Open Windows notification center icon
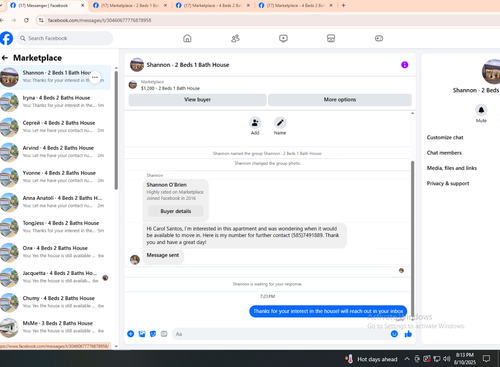 point(486,359)
